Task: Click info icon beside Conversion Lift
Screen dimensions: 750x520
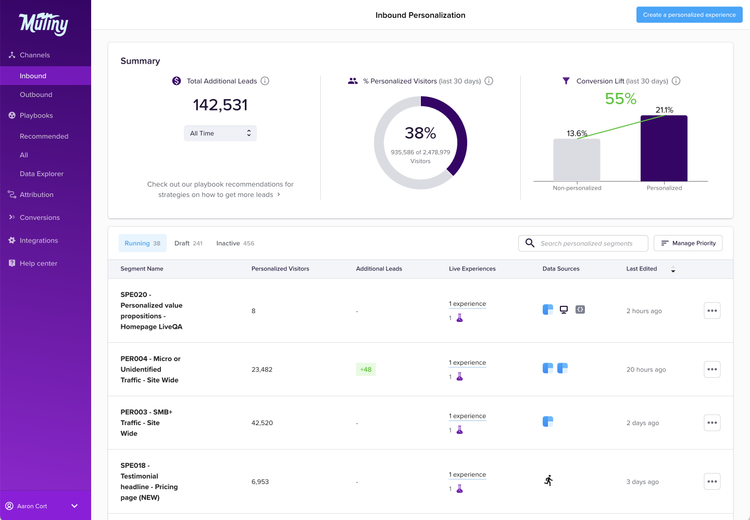Action: pos(676,81)
